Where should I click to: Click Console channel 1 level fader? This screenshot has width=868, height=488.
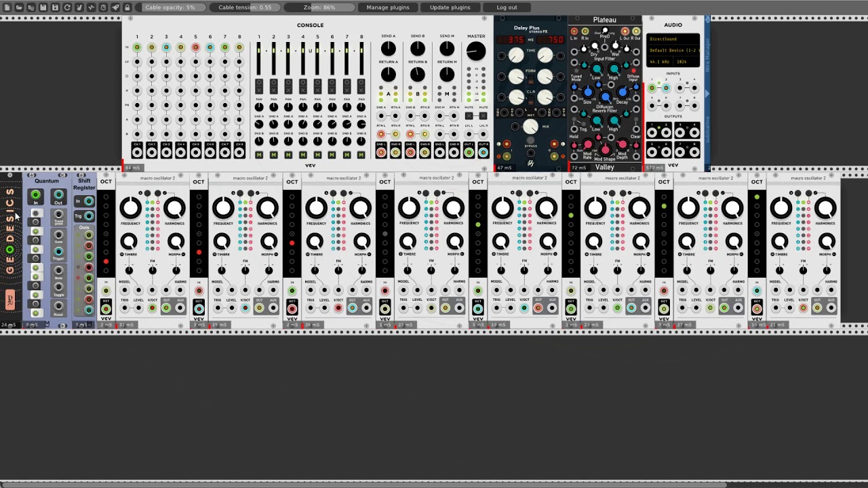[x=258, y=60]
